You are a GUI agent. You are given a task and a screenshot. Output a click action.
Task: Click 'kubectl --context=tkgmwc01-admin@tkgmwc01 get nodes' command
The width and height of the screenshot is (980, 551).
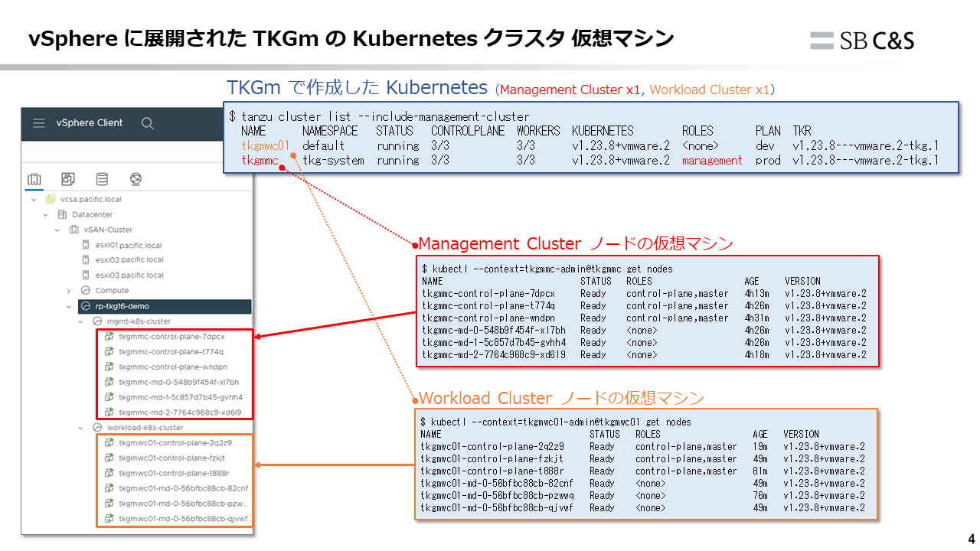[560, 422]
